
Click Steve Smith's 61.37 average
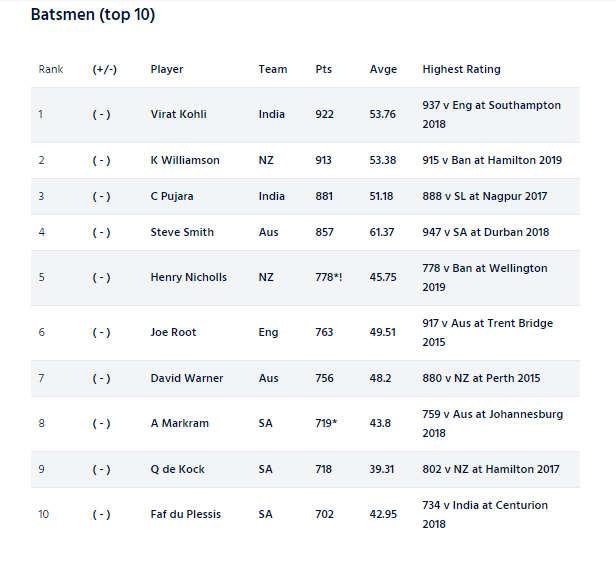click(382, 232)
